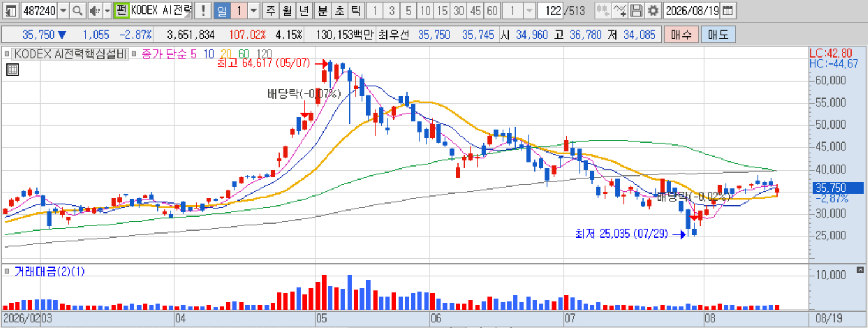Select the 일 daily chart period
Image resolution: width=868 pixels, height=328 pixels.
pos(222,11)
